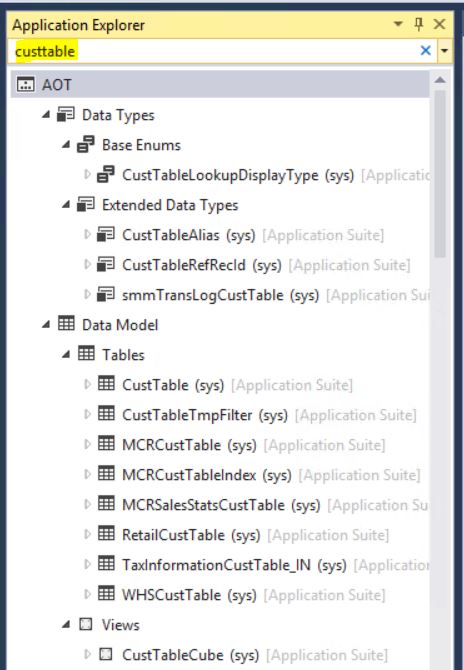Screen dimensions: 464x670
Task: Click the CustTable table icon
Action: tap(106, 384)
